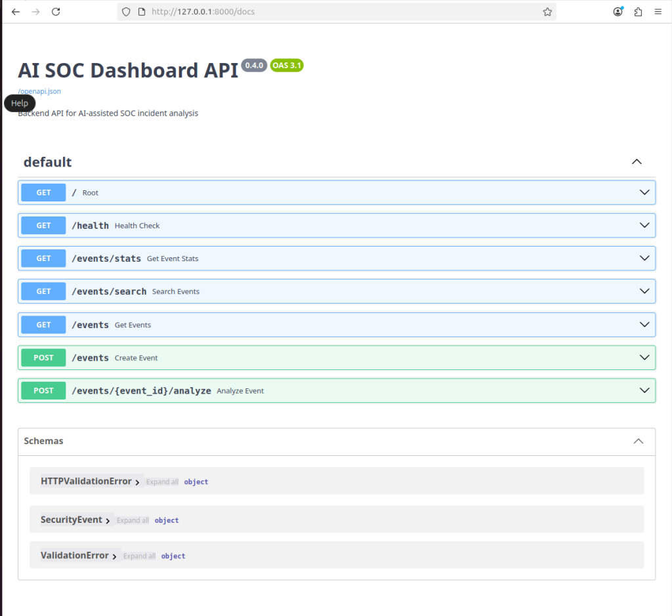Screen dimensions: 672x616
Task: Bookmark this page with star icon
Action: point(547,12)
